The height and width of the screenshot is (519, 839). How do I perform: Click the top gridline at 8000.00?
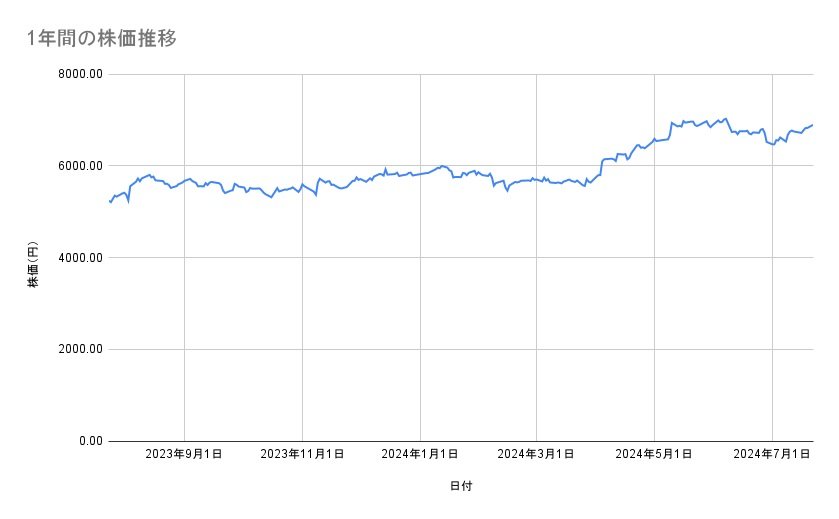pyautogui.click(x=460, y=74)
